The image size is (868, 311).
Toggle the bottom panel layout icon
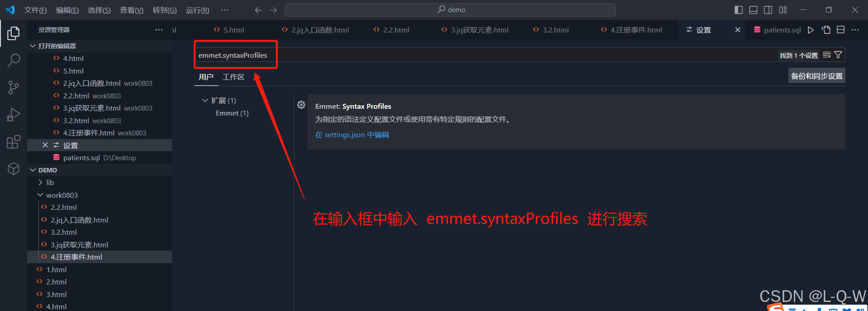(753, 10)
